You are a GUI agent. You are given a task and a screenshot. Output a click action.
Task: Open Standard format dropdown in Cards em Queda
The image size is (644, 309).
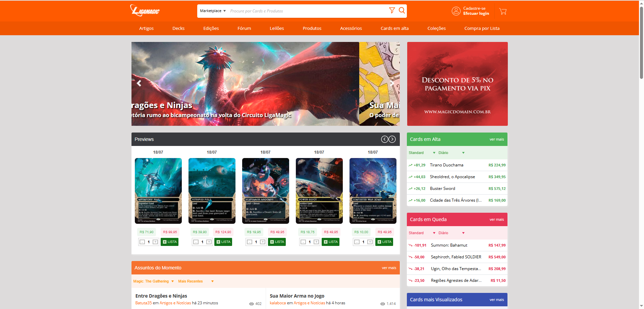422,233
